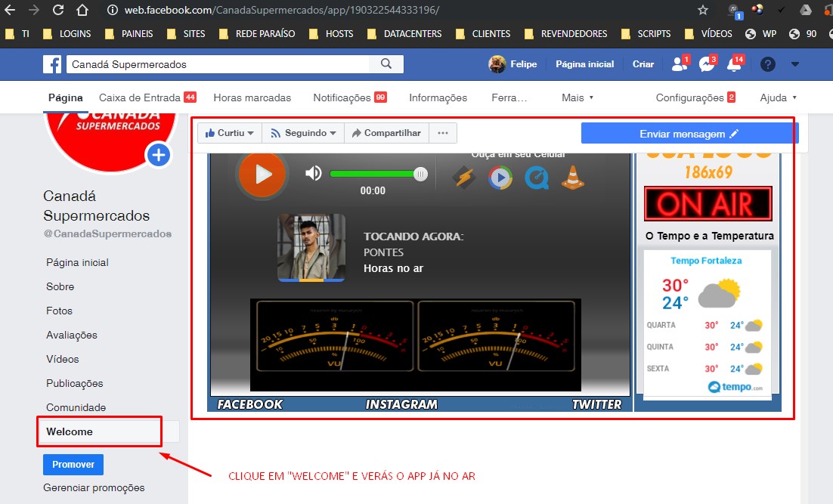This screenshot has width=833, height=504.
Task: Open stream in QuickTime player icon
Action: (537, 178)
